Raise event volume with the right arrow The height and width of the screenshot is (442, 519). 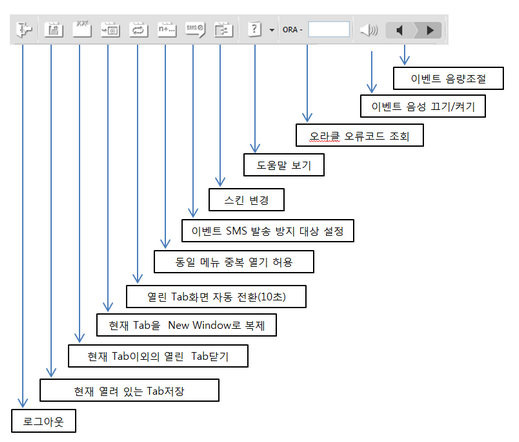(x=429, y=30)
